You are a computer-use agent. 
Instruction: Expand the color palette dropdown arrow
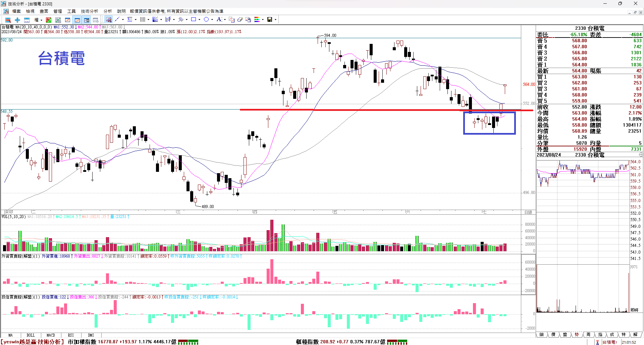[x=263, y=20]
